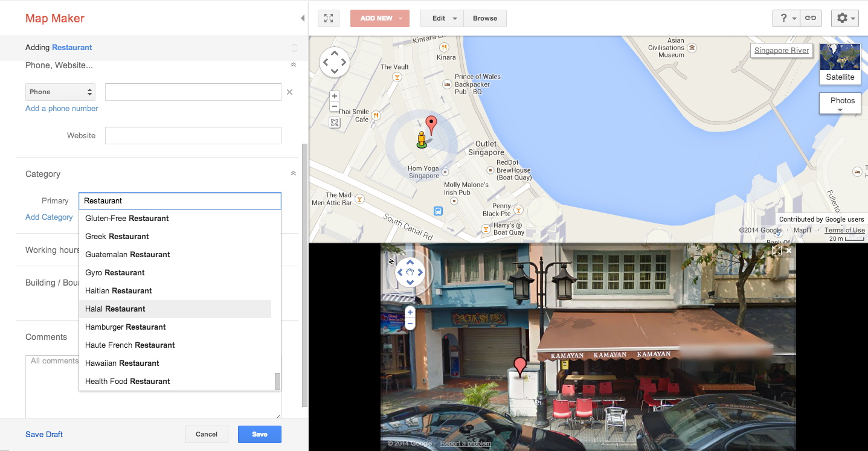Screen dimensions: 868x451
Task: Click the Primary category combo box
Action: tap(180, 200)
